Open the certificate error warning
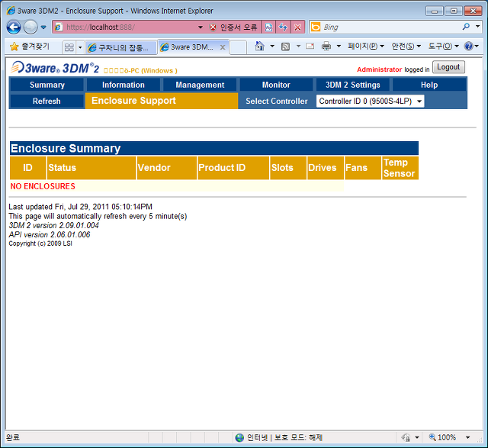Image resolution: width=488 pixels, height=448 pixels. [x=233, y=27]
